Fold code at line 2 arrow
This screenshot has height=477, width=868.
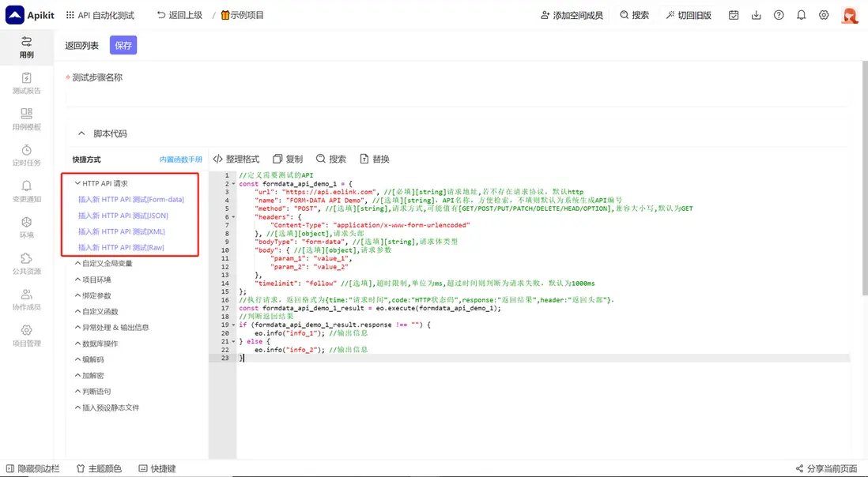click(233, 183)
